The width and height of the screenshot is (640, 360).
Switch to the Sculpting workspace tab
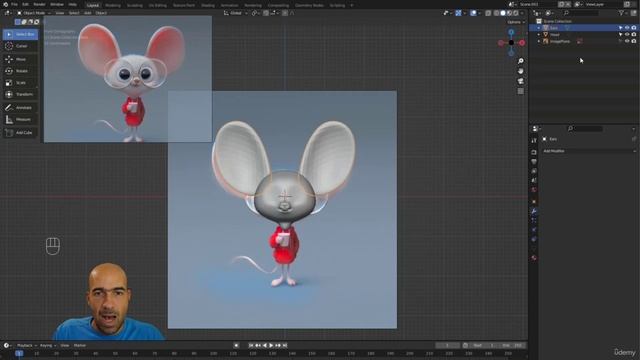point(135,6)
